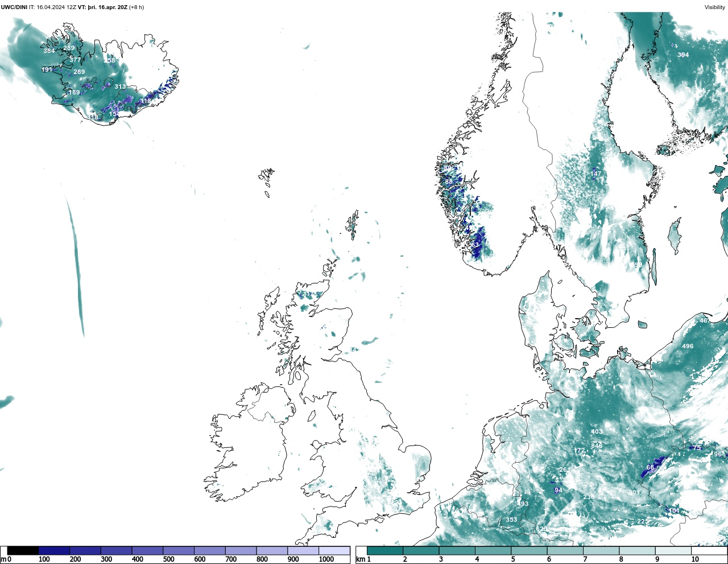The height and width of the screenshot is (564, 728).
Task: Click the 377 value on Iceland
Action: 75,60
